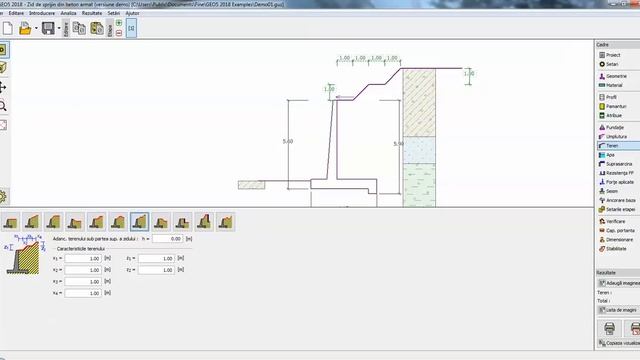
Task: Open drawing settings gear icon
Action: (3, 197)
